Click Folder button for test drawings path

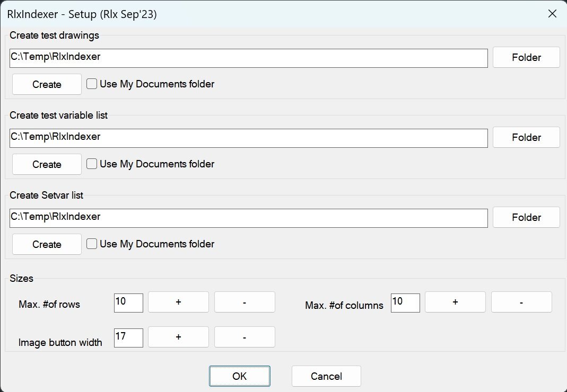(526, 57)
